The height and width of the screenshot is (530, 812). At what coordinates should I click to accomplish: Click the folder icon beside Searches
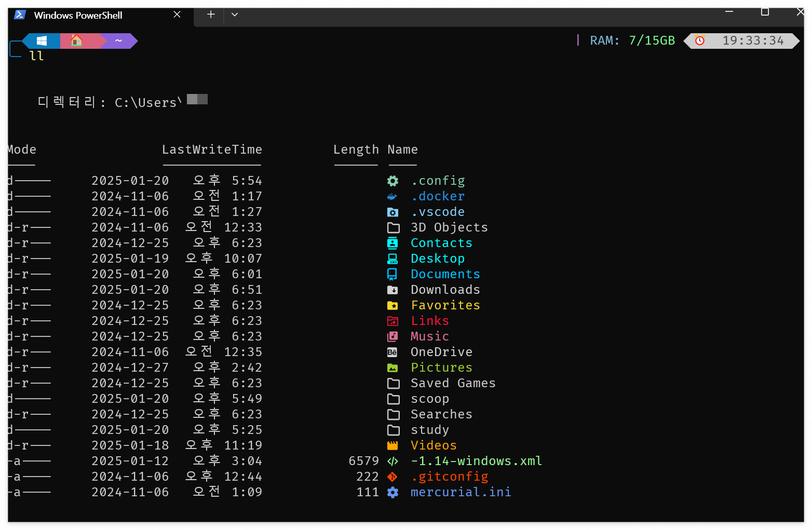point(394,415)
